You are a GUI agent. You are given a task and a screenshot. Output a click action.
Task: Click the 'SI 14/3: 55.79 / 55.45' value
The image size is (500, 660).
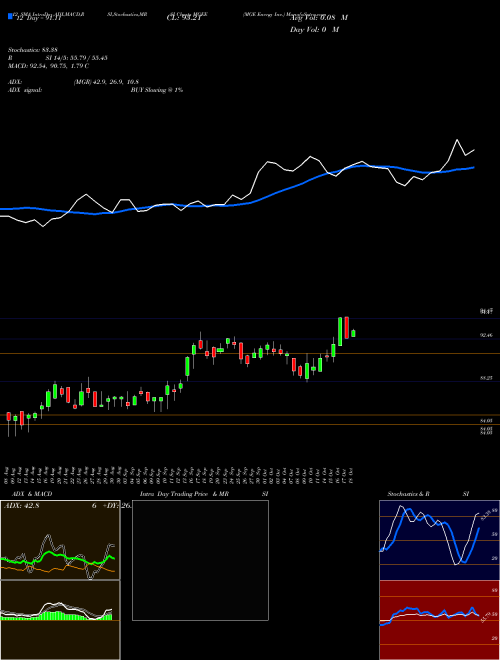point(77,58)
